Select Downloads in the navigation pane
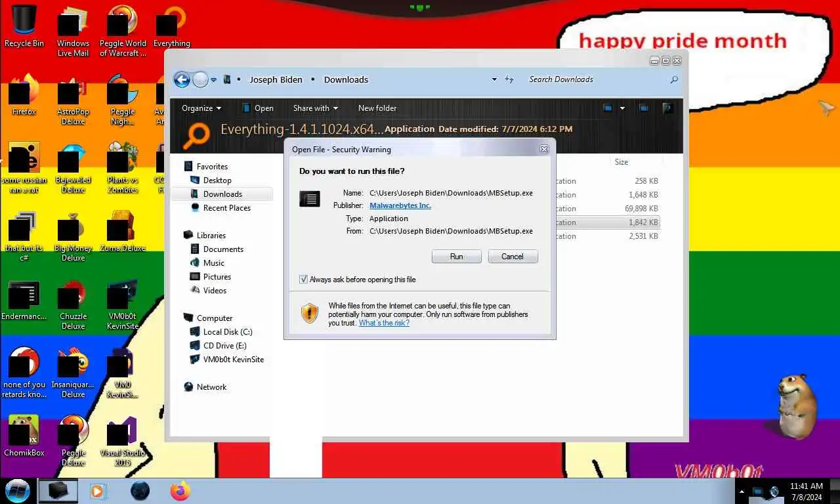 (222, 194)
